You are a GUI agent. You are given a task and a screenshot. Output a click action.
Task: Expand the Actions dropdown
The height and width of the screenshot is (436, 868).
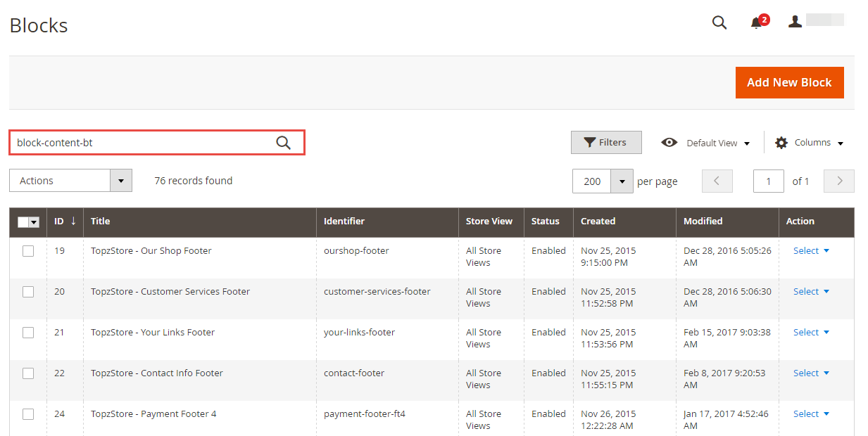pos(121,181)
